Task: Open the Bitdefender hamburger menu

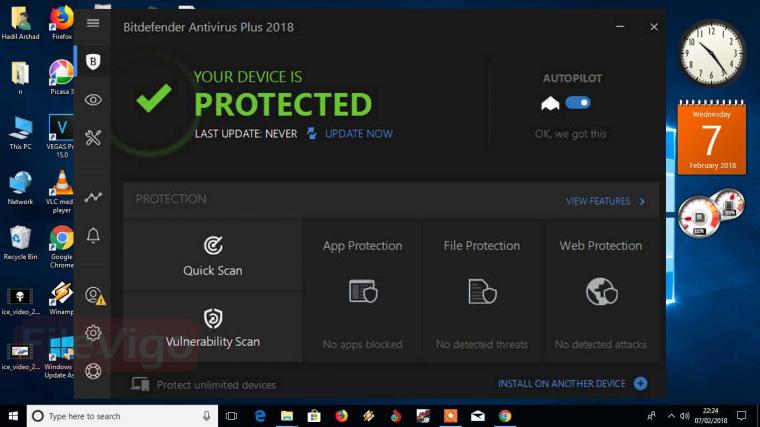Action: (93, 23)
